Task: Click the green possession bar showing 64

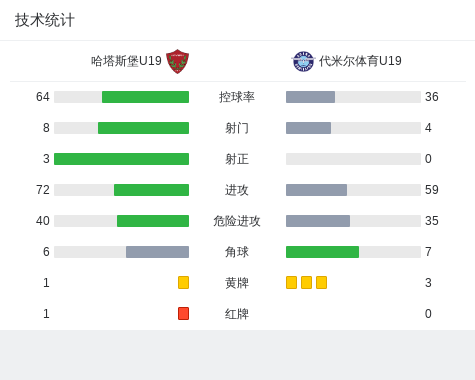Action: pos(145,97)
